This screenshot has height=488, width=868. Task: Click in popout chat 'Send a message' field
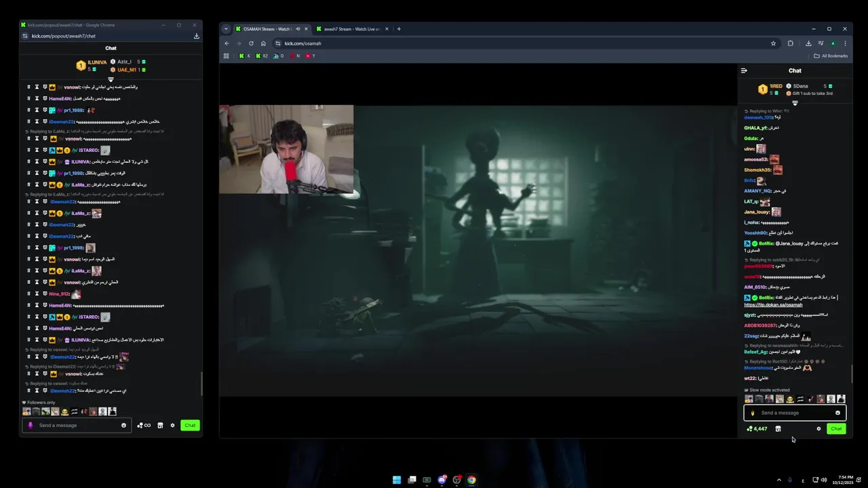pyautogui.click(x=78, y=426)
